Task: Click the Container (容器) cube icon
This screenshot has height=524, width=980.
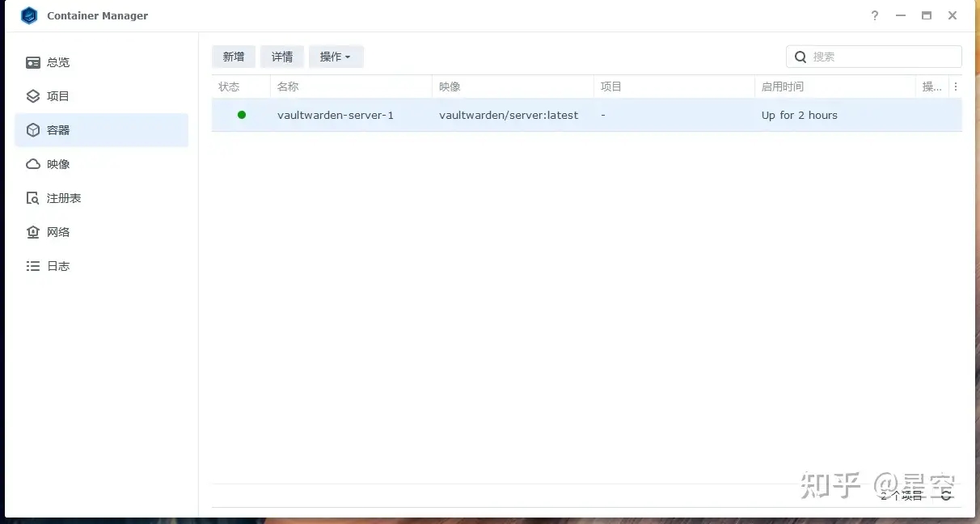Action: click(x=33, y=130)
